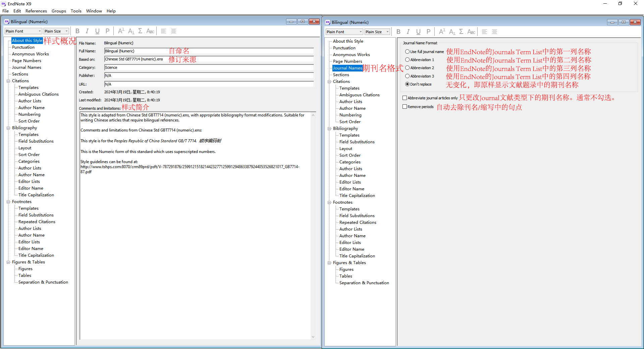Image resolution: width=644 pixels, height=349 pixels.
Task: Select Field Substitutions under Bibliography in right tree
Action: tap(357, 142)
